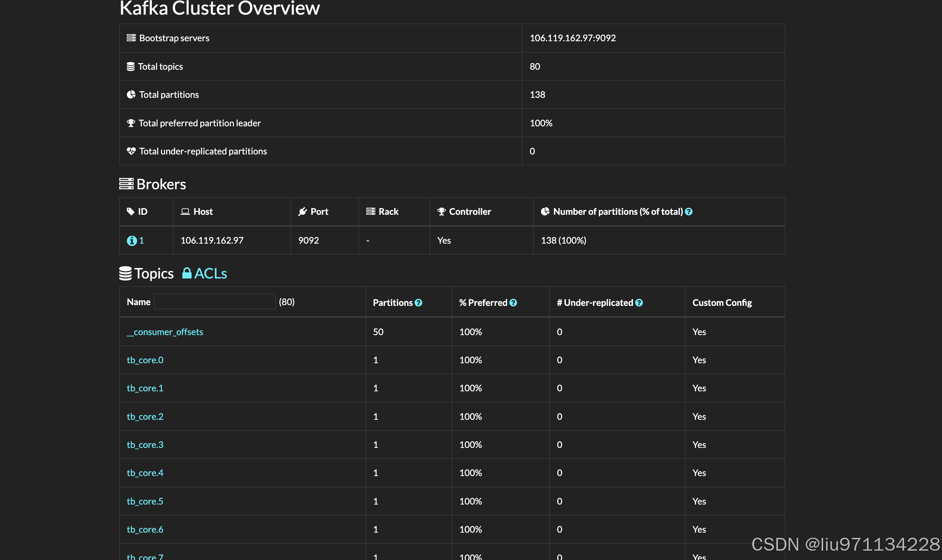Click the lock icon beside ACLs
The width and height of the screenshot is (942, 560).
coord(186,273)
